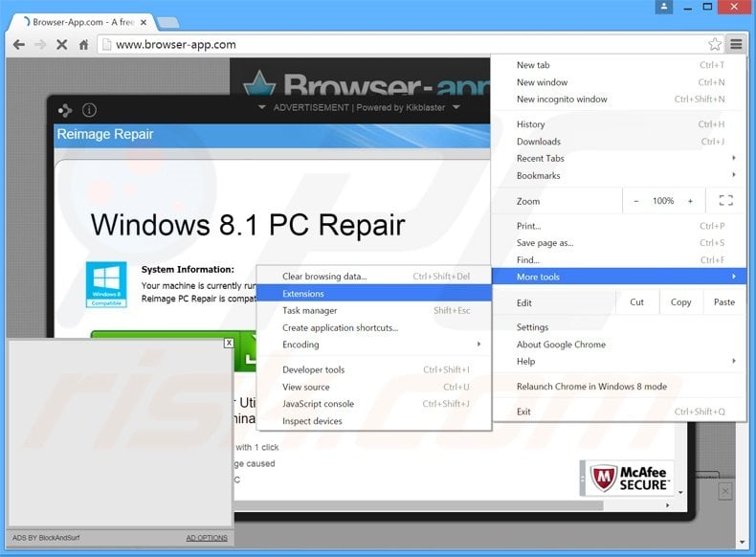This screenshot has width=756, height=557.
Task: Click the Cut button in Edit row
Action: [x=637, y=302]
